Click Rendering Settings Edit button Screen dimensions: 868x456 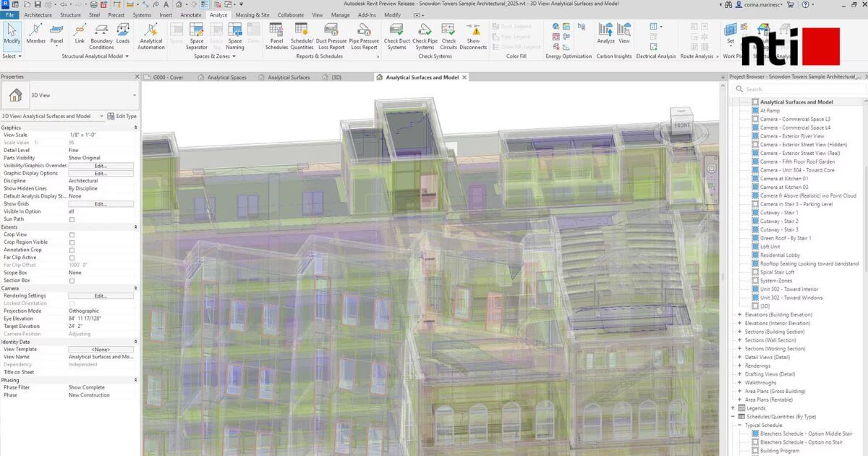pyautogui.click(x=101, y=296)
